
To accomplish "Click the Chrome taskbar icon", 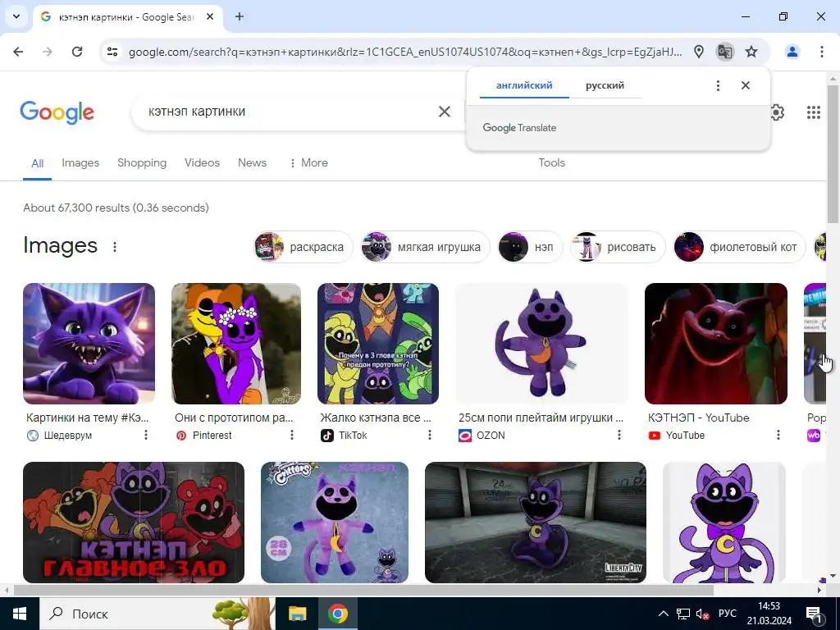I will coord(337,614).
